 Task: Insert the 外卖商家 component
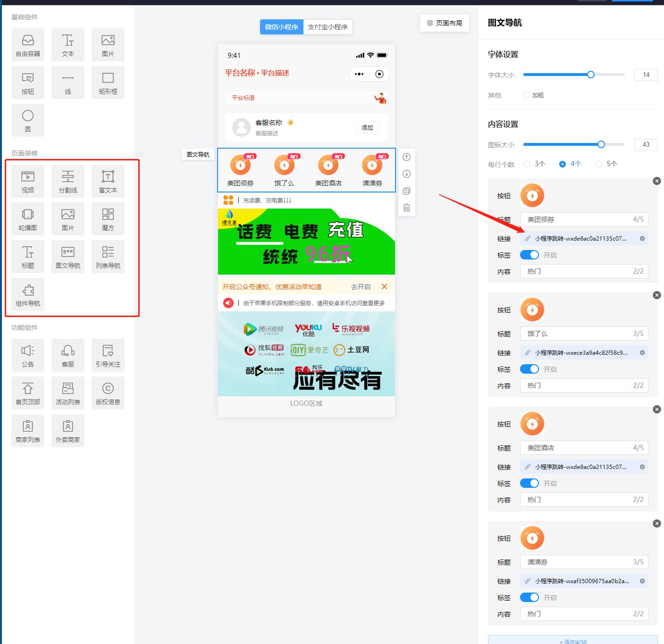68,431
